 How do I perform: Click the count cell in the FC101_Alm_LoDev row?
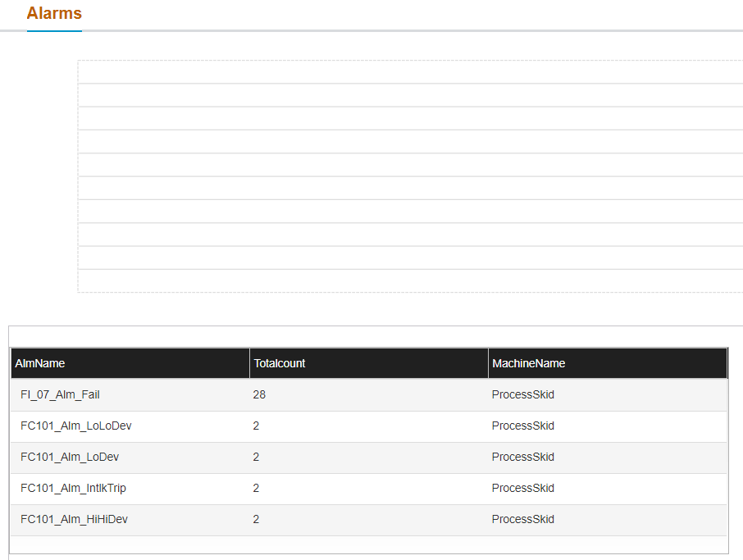256,457
